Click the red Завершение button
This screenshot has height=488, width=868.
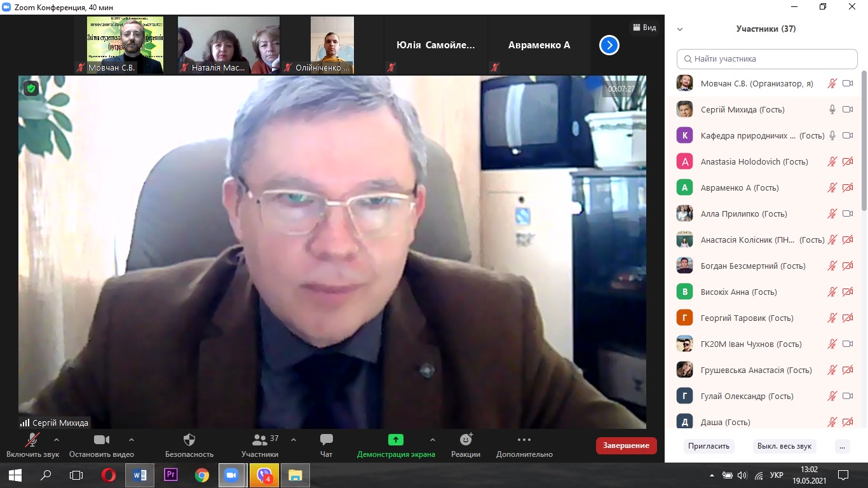(x=626, y=445)
